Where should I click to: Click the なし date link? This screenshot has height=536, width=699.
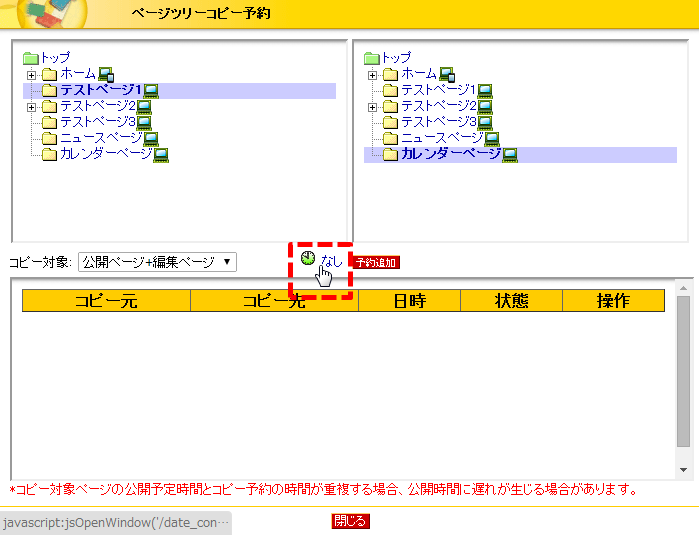pos(332,261)
